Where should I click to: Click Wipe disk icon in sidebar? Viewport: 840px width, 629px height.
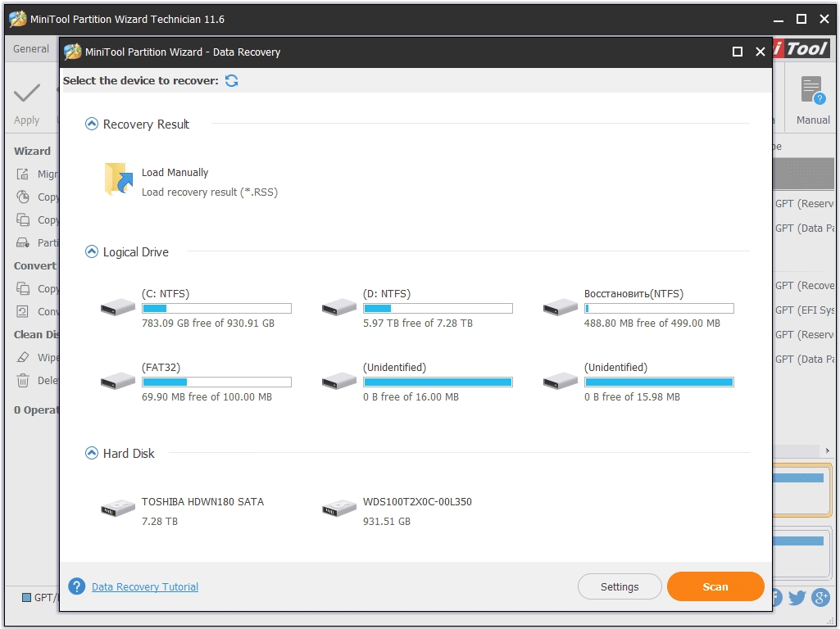click(x=22, y=357)
